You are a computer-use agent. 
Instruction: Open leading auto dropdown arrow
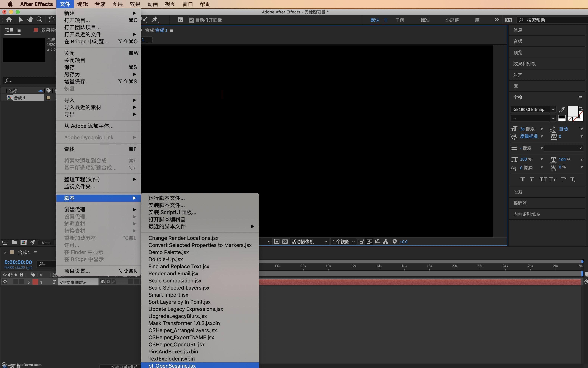click(581, 129)
